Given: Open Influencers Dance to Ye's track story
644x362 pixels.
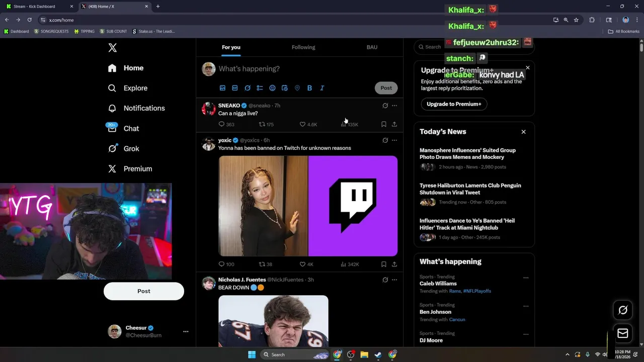Looking at the screenshot, I should pos(474,229).
